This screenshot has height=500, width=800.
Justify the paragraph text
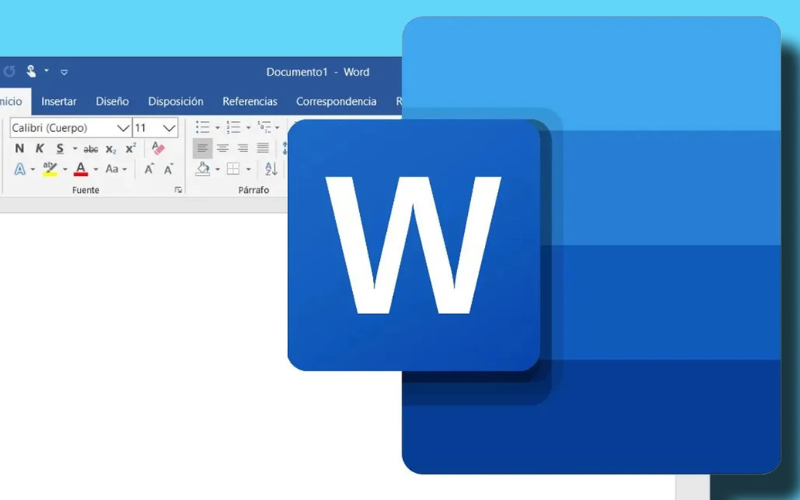pyautogui.click(x=263, y=148)
